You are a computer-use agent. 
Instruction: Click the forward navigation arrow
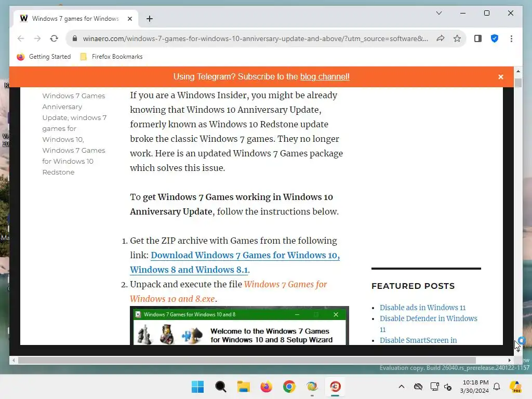[37, 38]
